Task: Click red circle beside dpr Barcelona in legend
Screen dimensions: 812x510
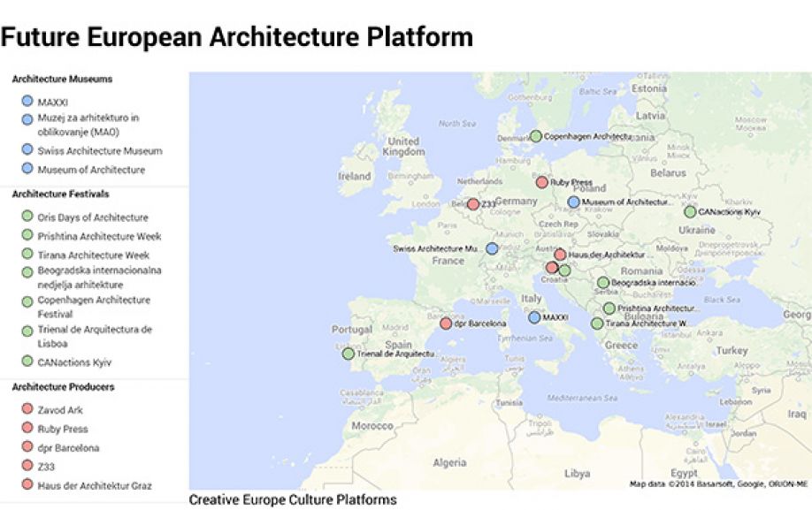Action: [x=27, y=446]
